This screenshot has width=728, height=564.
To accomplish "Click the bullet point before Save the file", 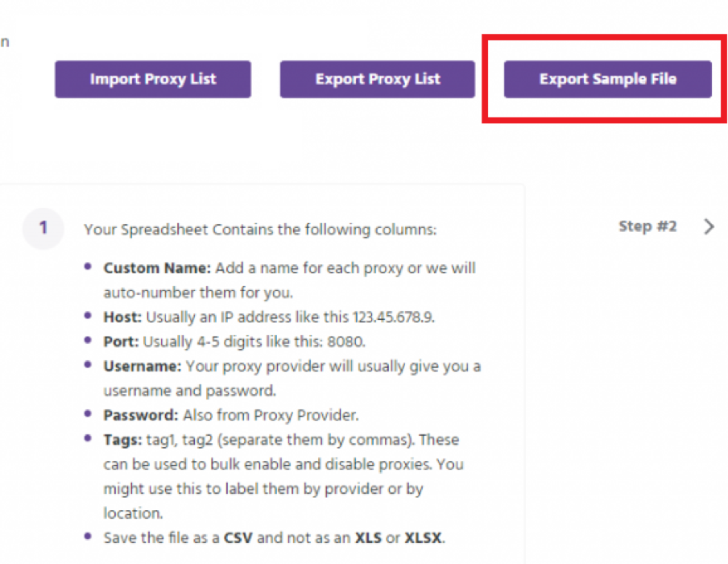I will 88,537.
